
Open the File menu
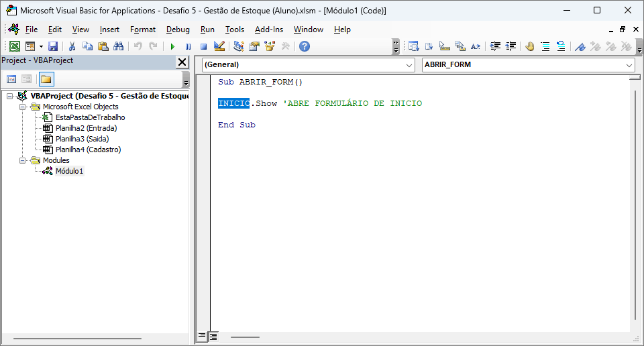(x=32, y=30)
